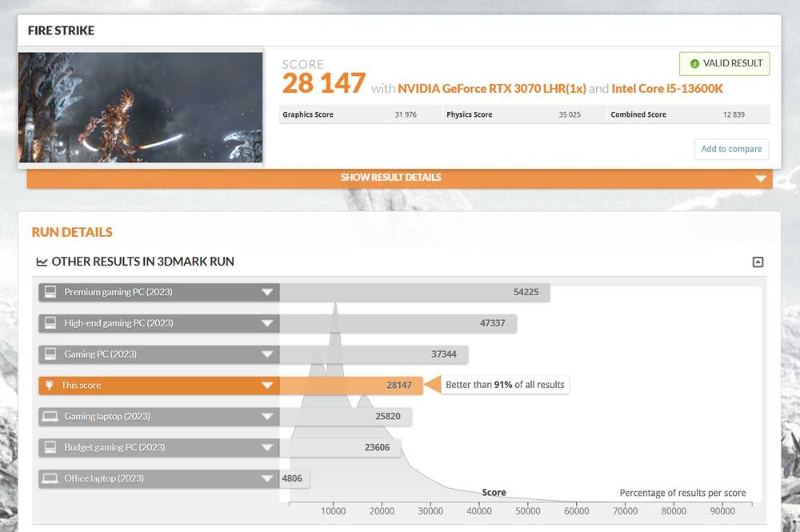Expand the Office laptop (2023) dropdown arrow

[267, 479]
